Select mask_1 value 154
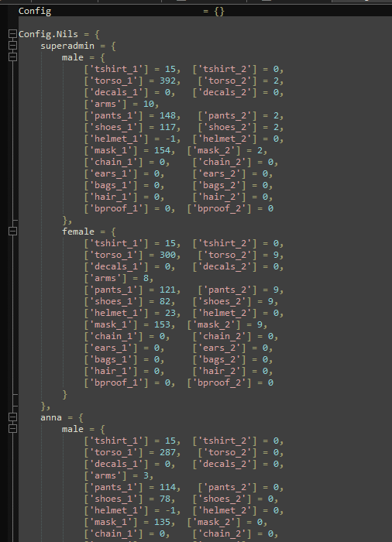392x542 pixels. point(162,151)
